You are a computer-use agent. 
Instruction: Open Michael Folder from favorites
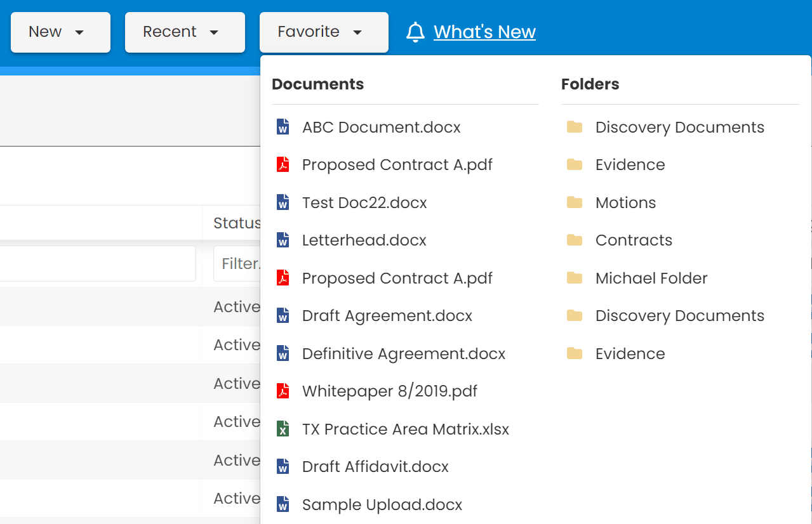pyautogui.click(x=651, y=278)
